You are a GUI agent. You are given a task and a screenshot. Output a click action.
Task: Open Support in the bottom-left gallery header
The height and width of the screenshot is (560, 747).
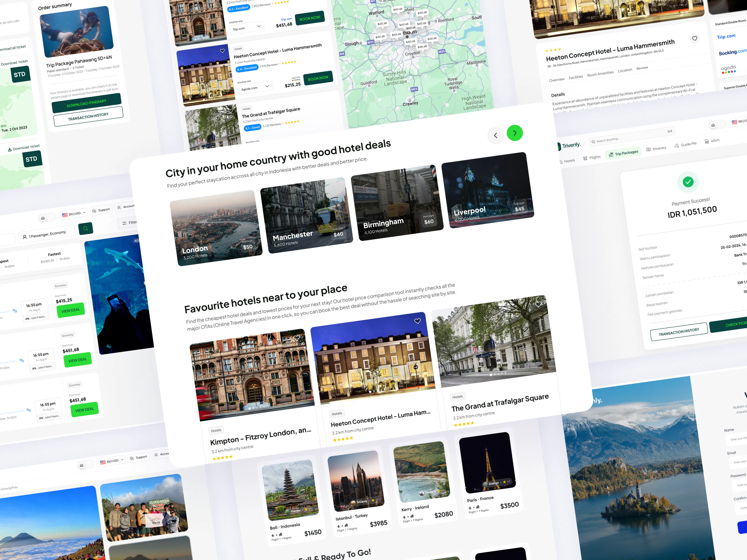click(x=138, y=457)
